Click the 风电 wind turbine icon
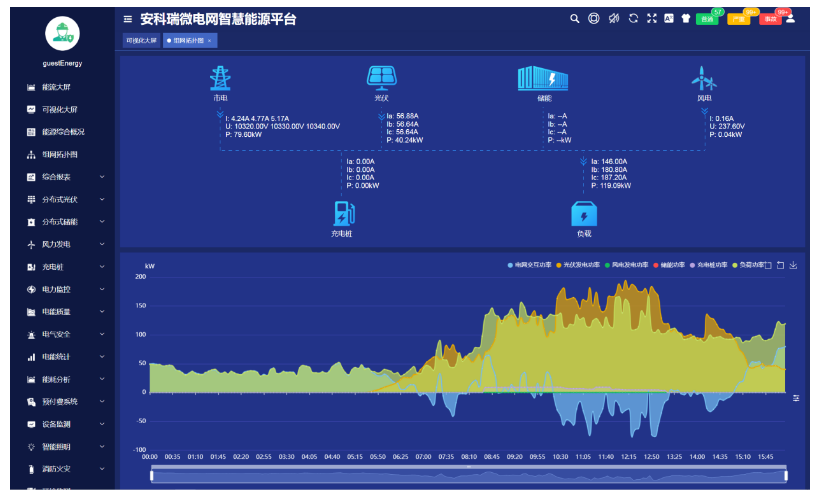This screenshot has width=821, height=502. 704,79
